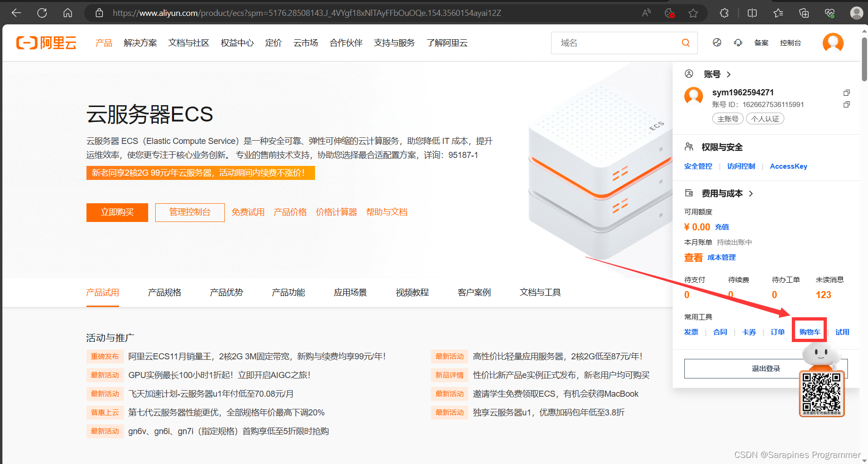Click the orange search magnifier icon
This screenshot has height=464, width=868.
pos(686,43)
